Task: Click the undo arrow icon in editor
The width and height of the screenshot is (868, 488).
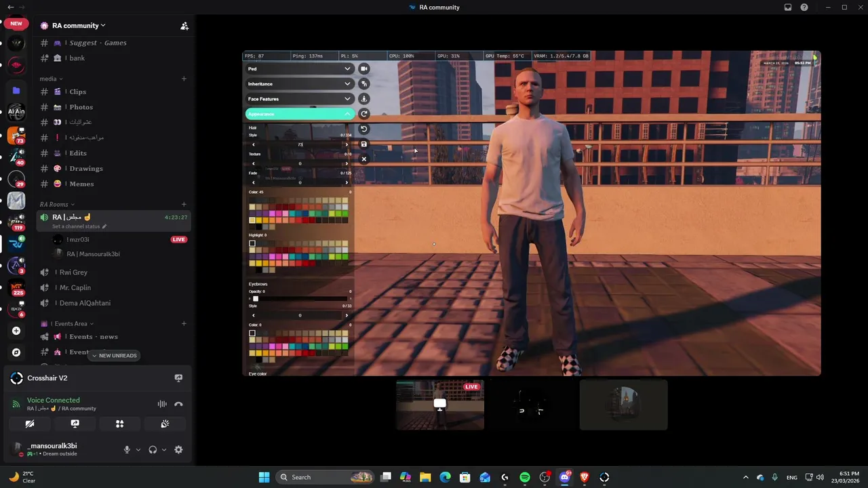Action: coord(364,129)
